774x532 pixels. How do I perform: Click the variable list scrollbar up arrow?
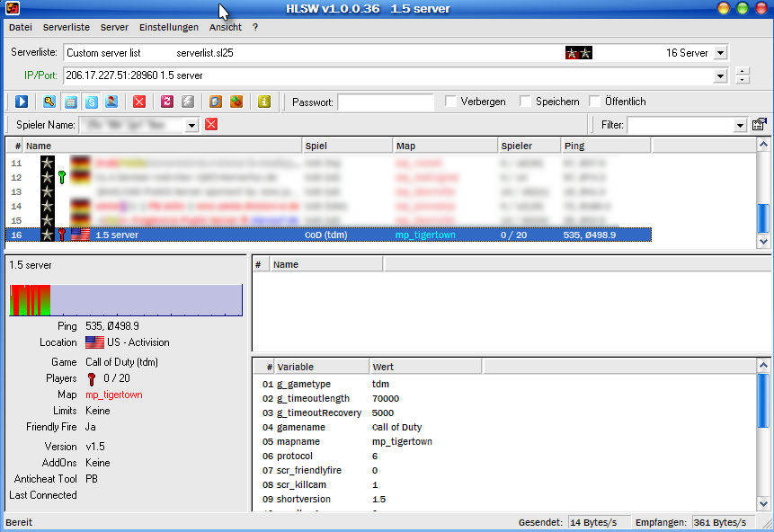click(763, 365)
